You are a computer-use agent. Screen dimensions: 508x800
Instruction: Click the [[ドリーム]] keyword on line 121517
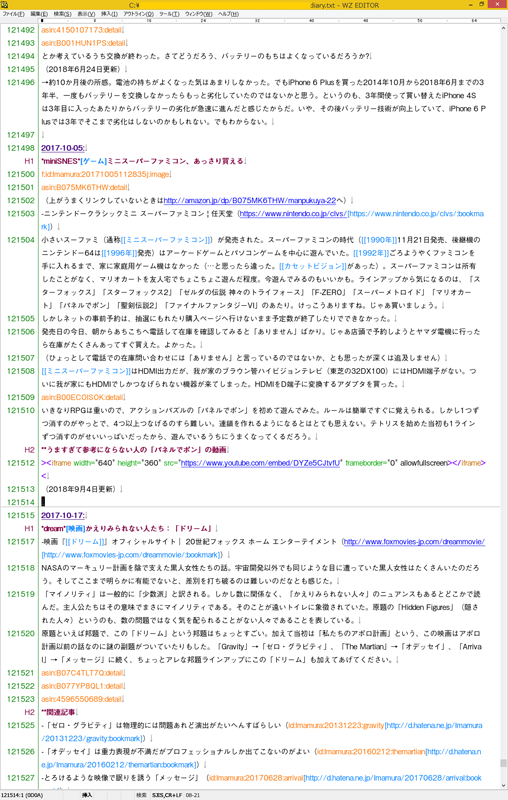pyautogui.click(x=86, y=542)
